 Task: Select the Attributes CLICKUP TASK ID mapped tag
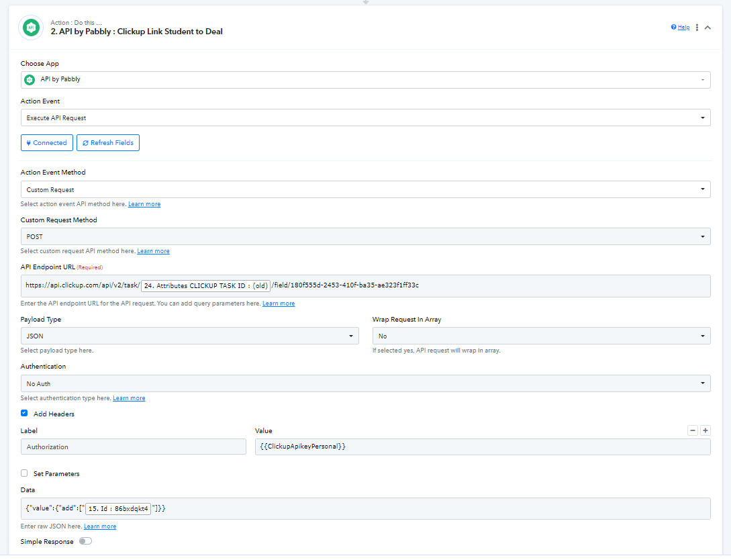click(x=205, y=286)
